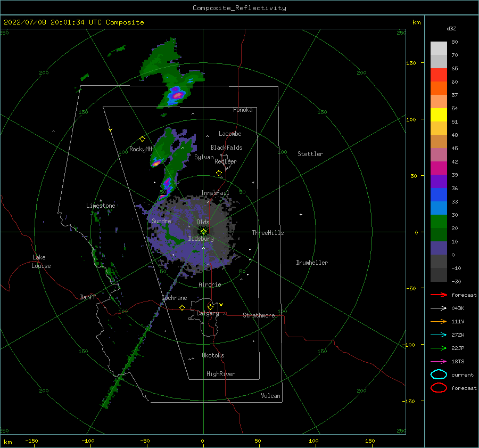
Task: Click the Banff label
Action: 88,297
